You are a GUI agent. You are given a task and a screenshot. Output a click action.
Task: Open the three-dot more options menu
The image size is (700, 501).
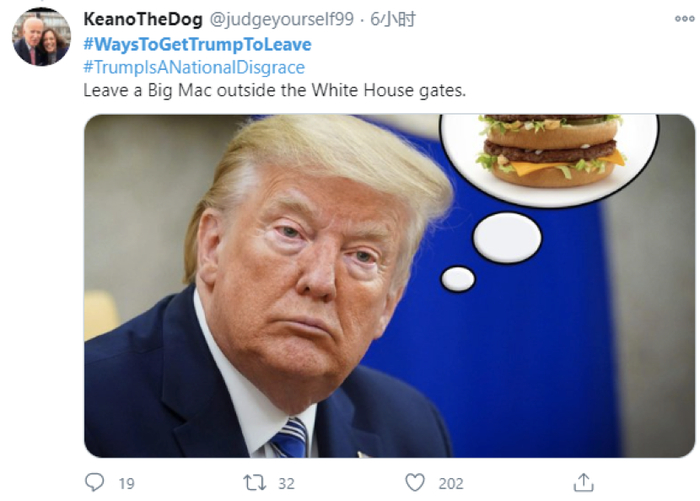684,19
